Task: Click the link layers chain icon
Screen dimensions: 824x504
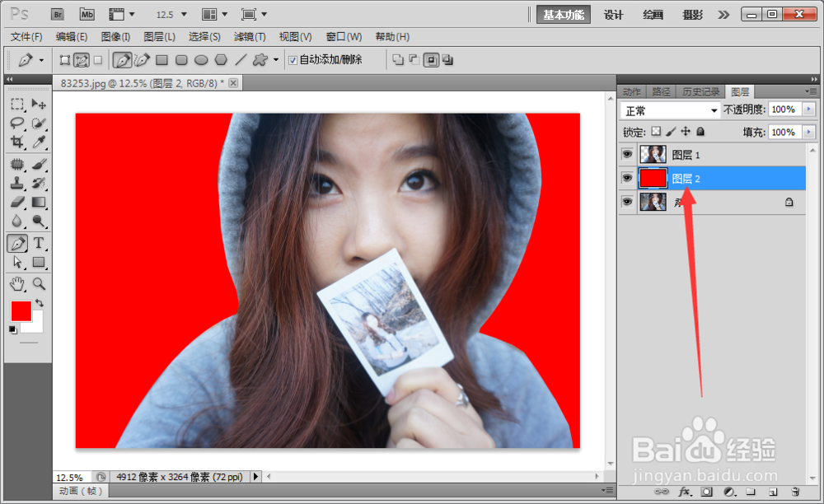Action: pos(661,492)
